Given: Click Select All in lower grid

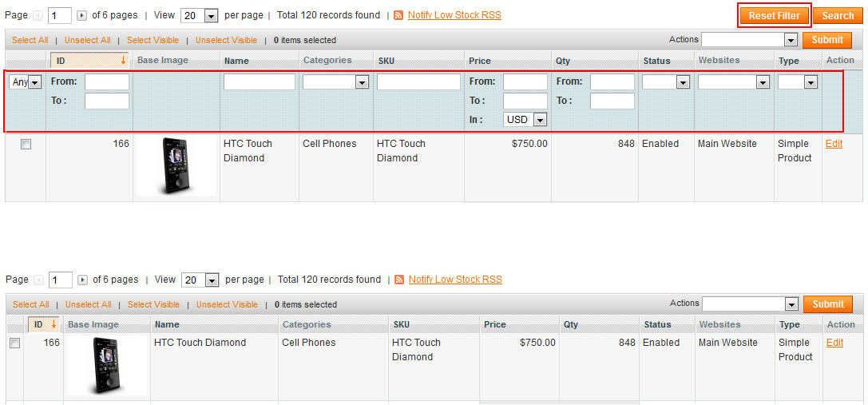Looking at the screenshot, I should pyautogui.click(x=31, y=304).
